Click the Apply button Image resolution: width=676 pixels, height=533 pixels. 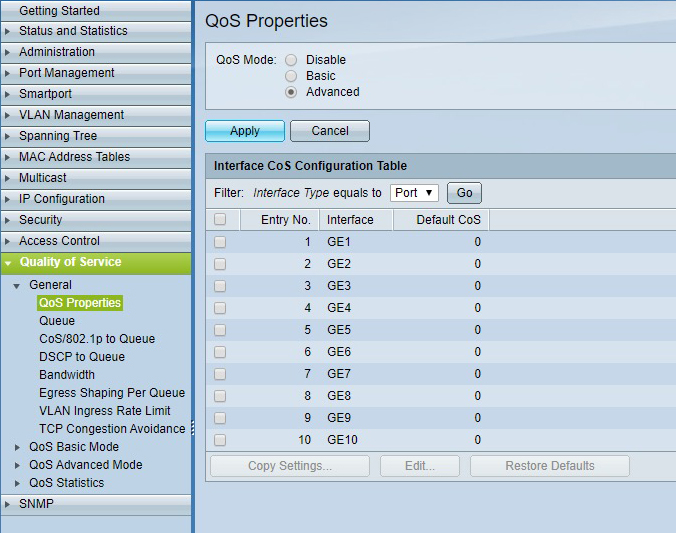[x=245, y=131]
